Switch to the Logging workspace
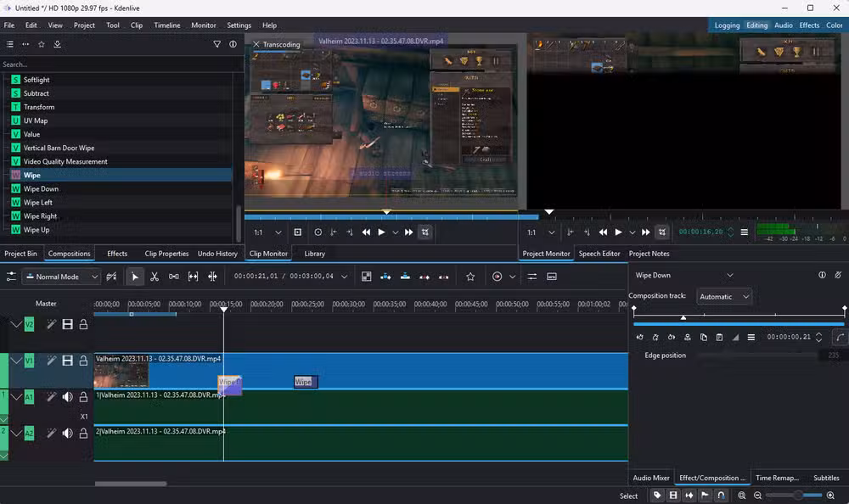The width and height of the screenshot is (849, 504). point(727,25)
